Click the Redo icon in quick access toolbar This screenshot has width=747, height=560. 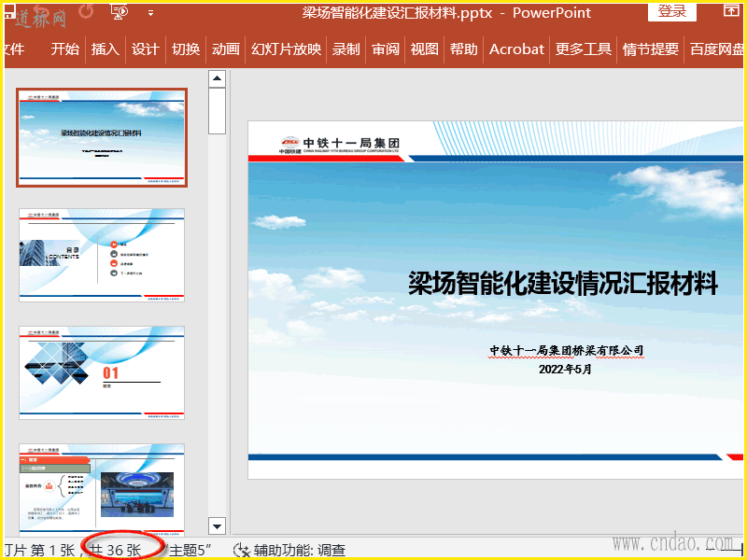86,11
